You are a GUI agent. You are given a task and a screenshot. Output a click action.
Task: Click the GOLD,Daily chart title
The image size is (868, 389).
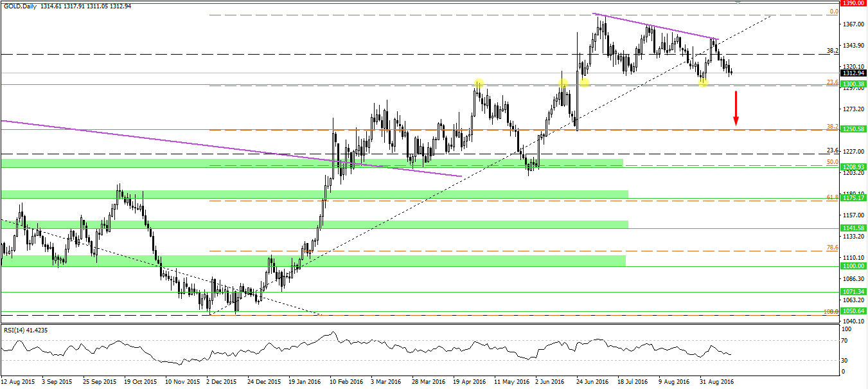pyautogui.click(x=19, y=6)
